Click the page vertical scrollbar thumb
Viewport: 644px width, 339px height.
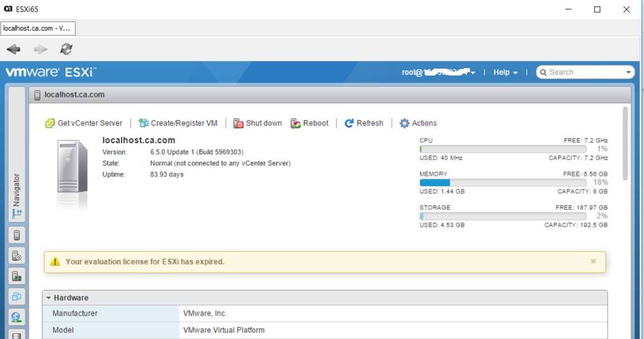[x=625, y=143]
